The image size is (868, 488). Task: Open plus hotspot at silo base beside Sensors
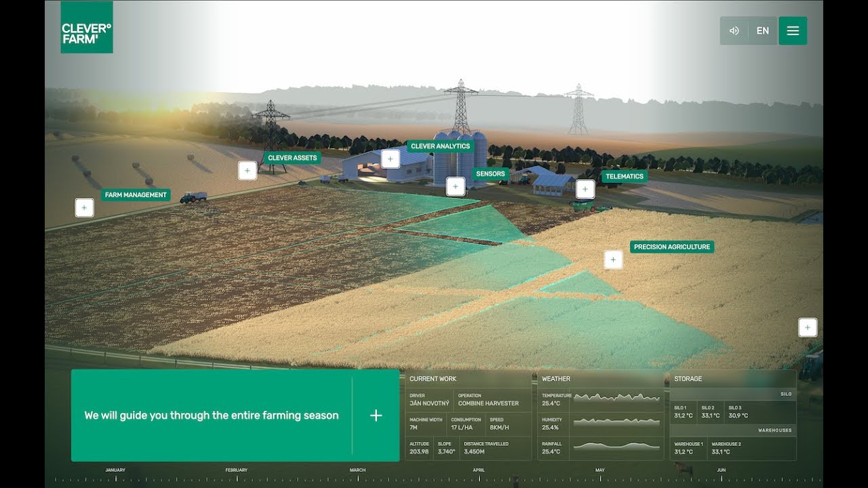coord(456,186)
